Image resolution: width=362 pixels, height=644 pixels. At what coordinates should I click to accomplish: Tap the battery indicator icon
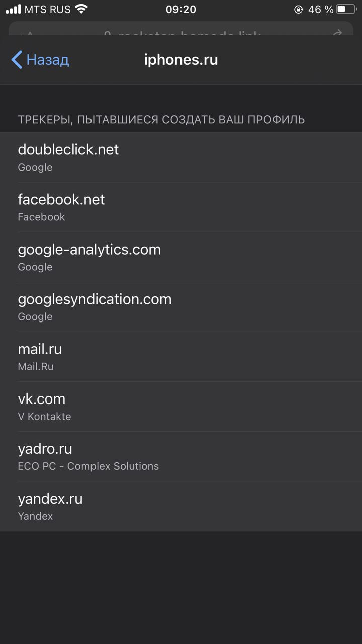(x=346, y=9)
